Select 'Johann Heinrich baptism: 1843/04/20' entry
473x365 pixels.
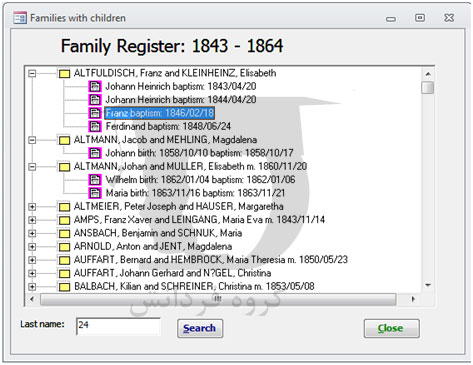181,87
